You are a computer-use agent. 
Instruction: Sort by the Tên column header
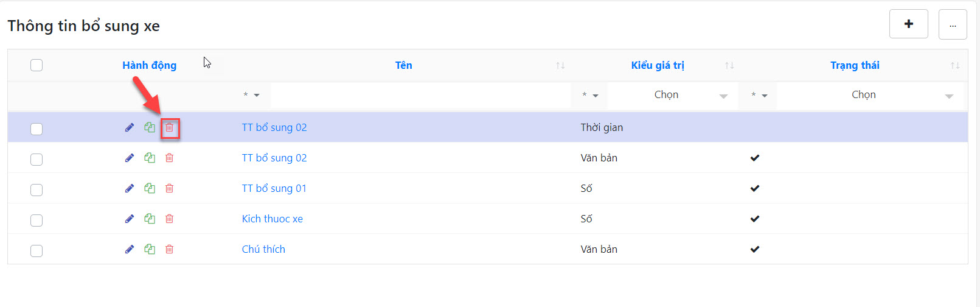(403, 65)
